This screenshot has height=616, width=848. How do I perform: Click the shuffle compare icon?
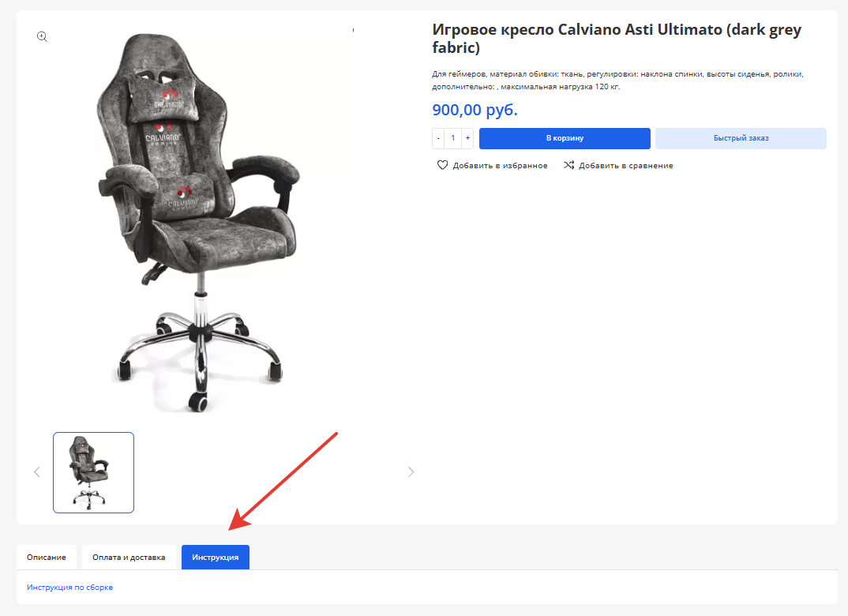pyautogui.click(x=569, y=165)
